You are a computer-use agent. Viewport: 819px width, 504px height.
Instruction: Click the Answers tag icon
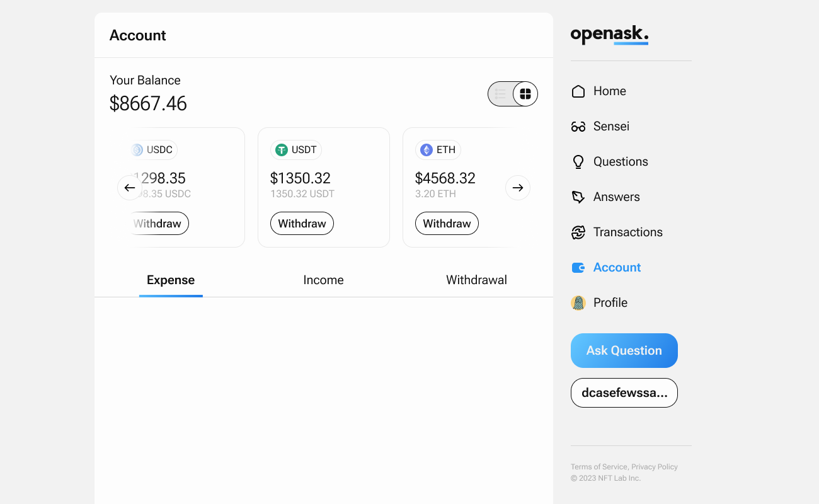578,197
